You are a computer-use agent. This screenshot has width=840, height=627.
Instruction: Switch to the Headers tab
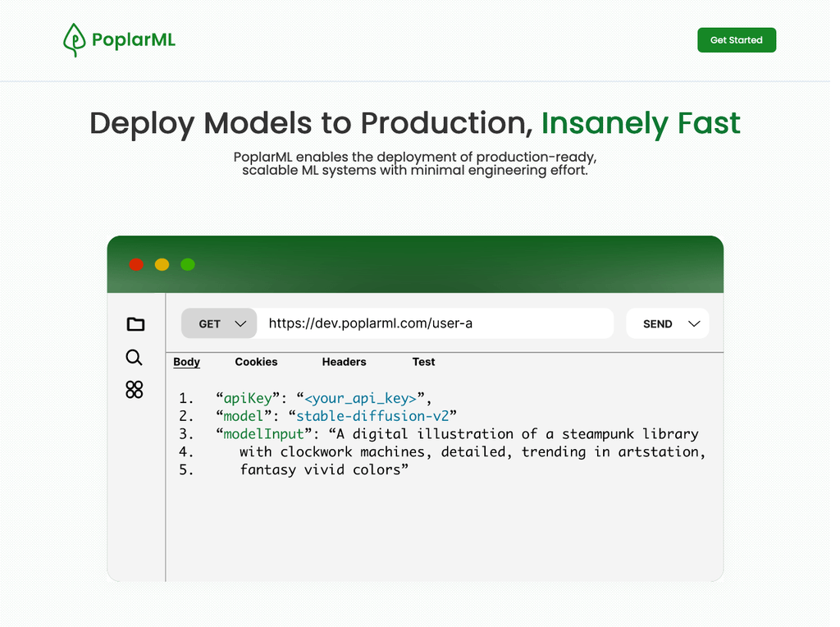[344, 362]
